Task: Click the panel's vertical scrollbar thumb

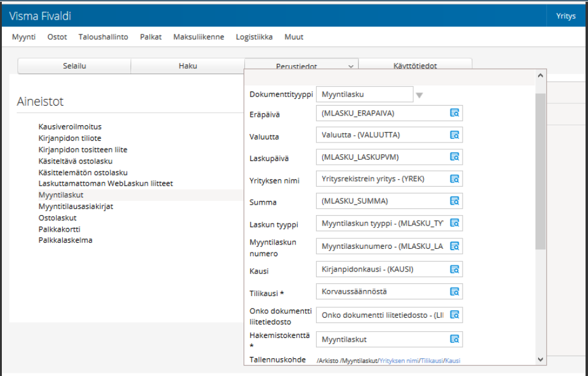Action: click(541, 171)
